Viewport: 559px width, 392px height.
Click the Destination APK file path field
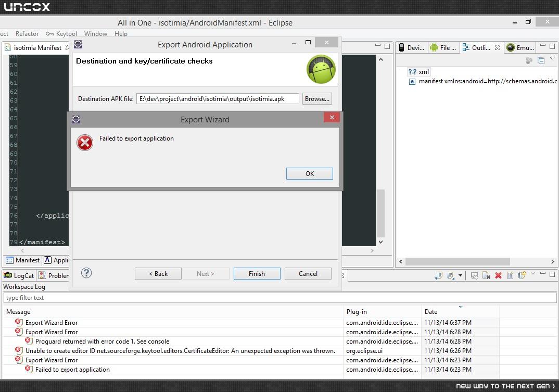(x=218, y=99)
